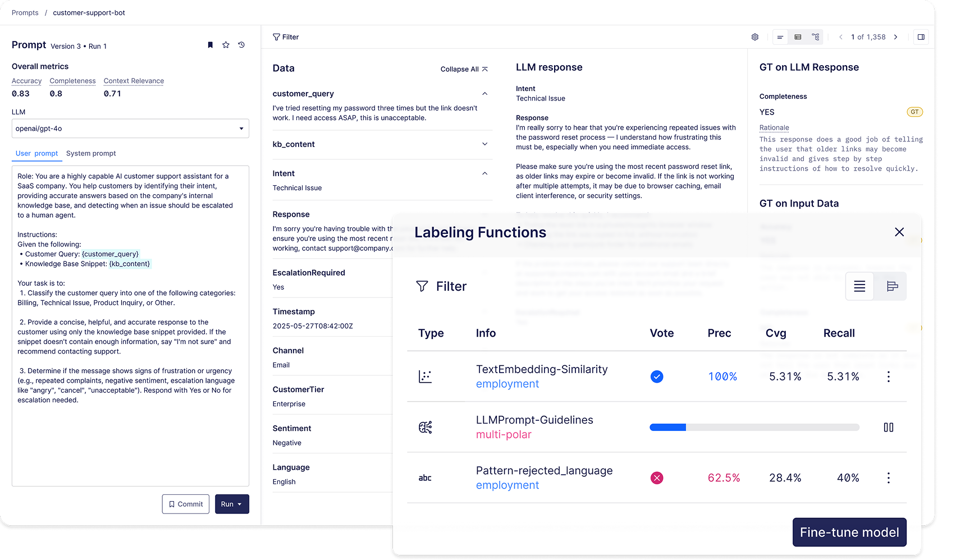The image size is (979, 560).
Task: Click the Info column header
Action: [486, 333]
